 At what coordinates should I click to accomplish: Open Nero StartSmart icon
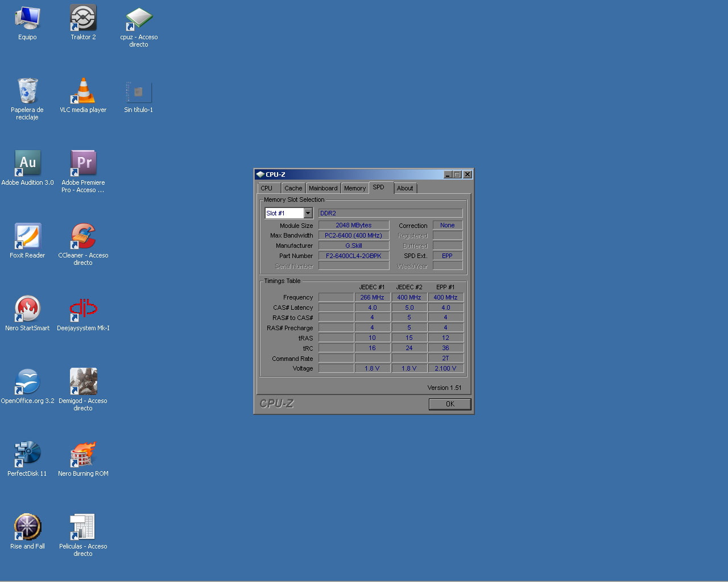[x=27, y=309]
